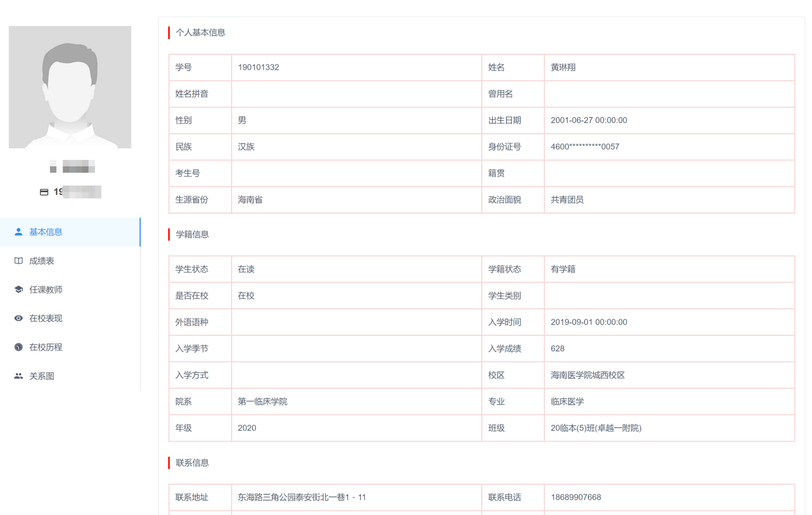Image resolution: width=812 pixels, height=515 pixels.
Task: Click the eye icon beside 在校表现
Action: (x=18, y=318)
